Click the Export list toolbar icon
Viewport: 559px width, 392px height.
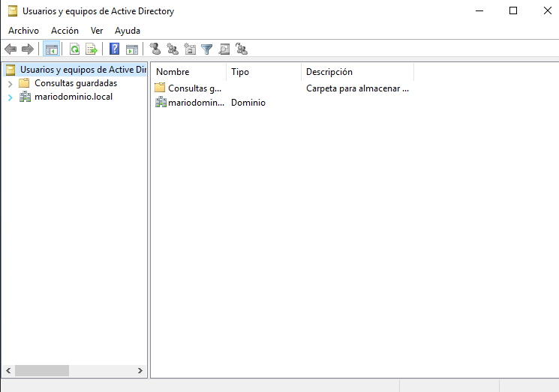click(92, 49)
